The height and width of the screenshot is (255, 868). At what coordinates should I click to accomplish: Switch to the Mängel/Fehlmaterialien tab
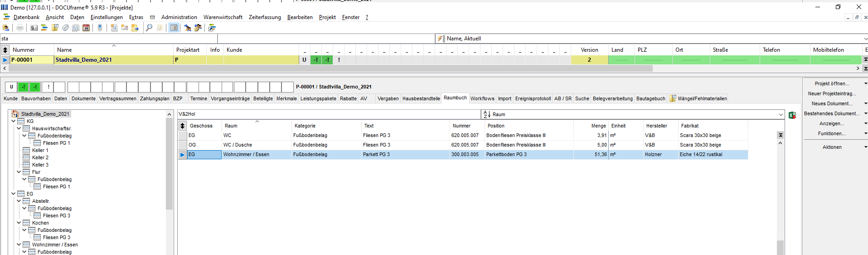698,98
